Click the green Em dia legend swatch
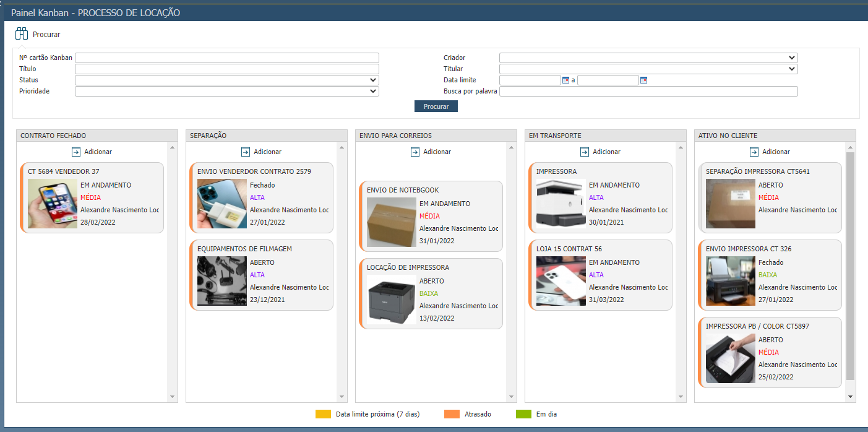 (x=523, y=413)
